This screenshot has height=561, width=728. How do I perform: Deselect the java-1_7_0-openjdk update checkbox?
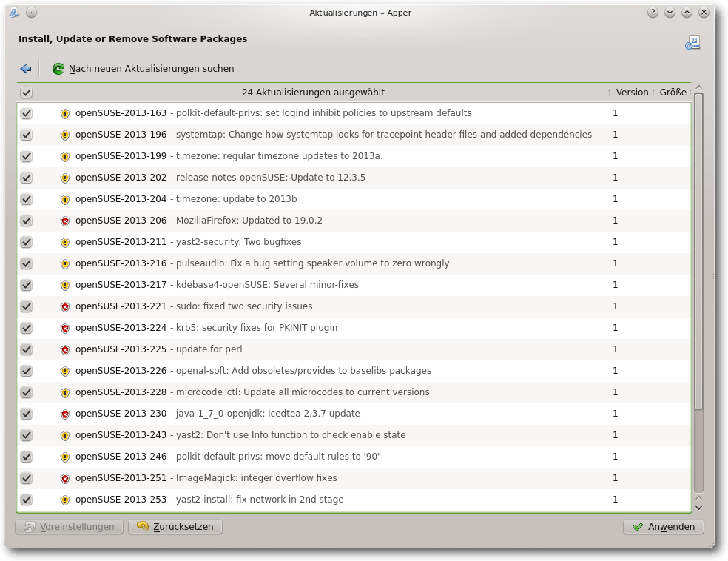[x=27, y=414]
